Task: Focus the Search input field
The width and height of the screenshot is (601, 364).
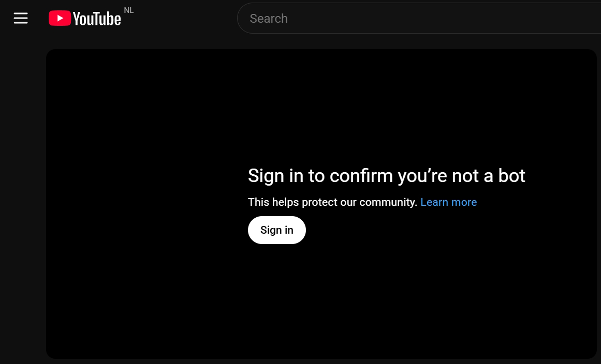Action: point(419,18)
